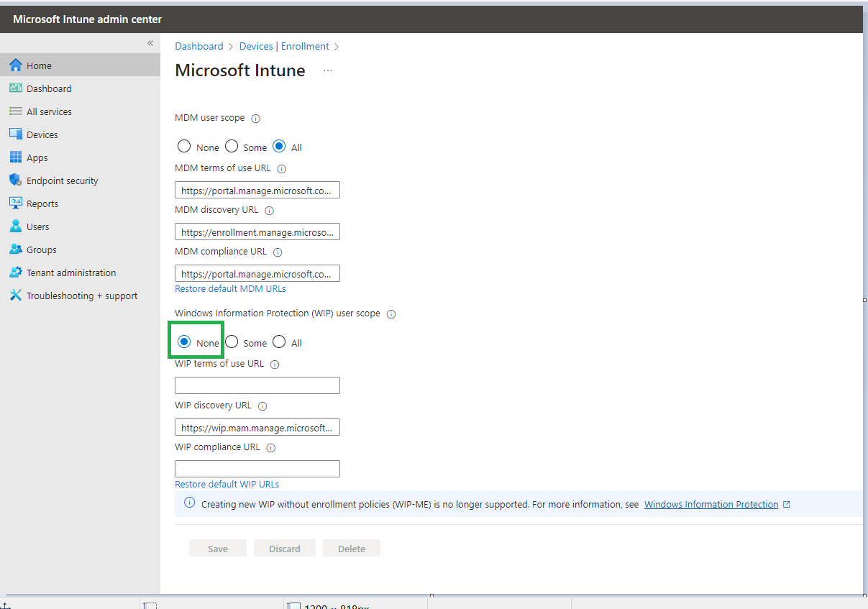Viewport: 868px width, 609px height.
Task: Click the WIP compliance URL field
Action: coord(257,469)
